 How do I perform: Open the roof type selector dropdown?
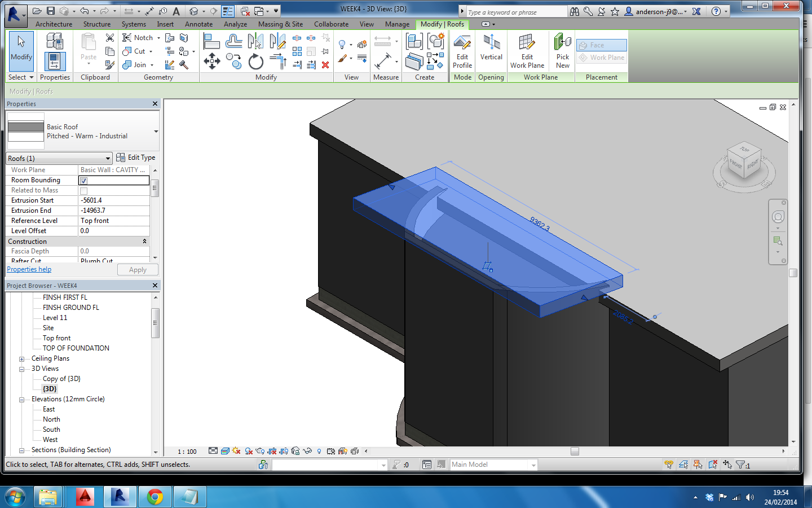click(x=156, y=132)
